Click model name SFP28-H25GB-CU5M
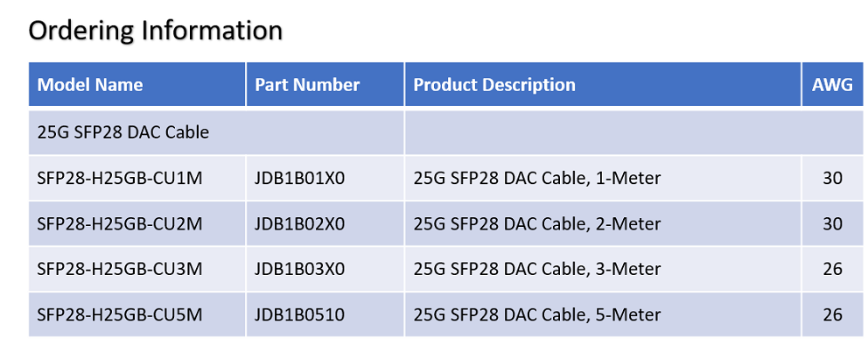This screenshot has height=339, width=868. (x=120, y=314)
